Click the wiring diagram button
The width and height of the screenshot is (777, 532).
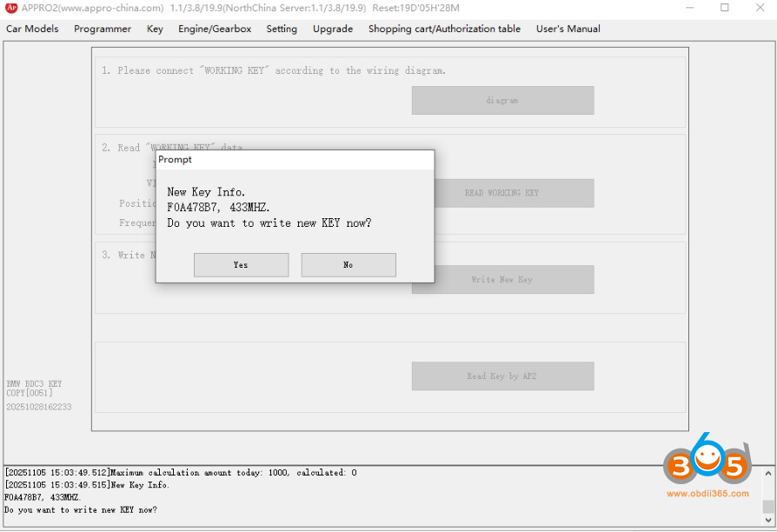502,101
